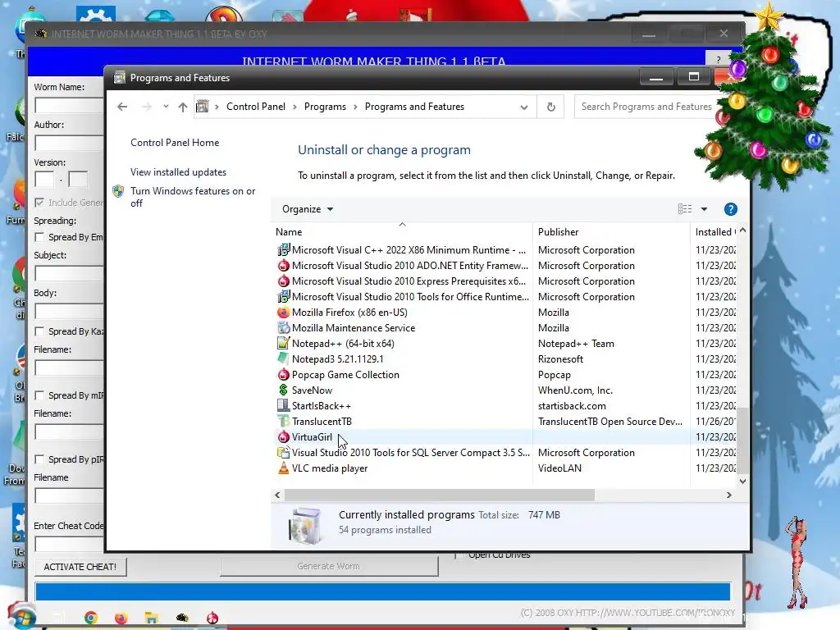Sort list by Installed On column header
This screenshot has width=840, height=630.
coord(715,232)
